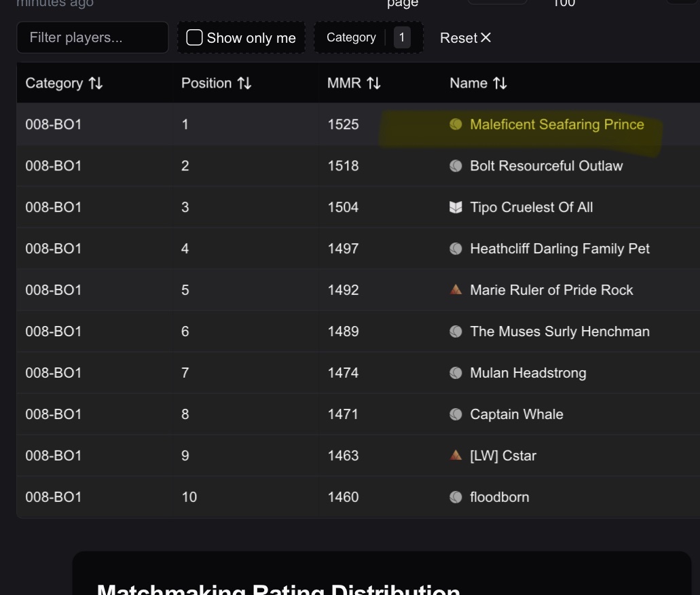Select player Captain Whale

[517, 414]
